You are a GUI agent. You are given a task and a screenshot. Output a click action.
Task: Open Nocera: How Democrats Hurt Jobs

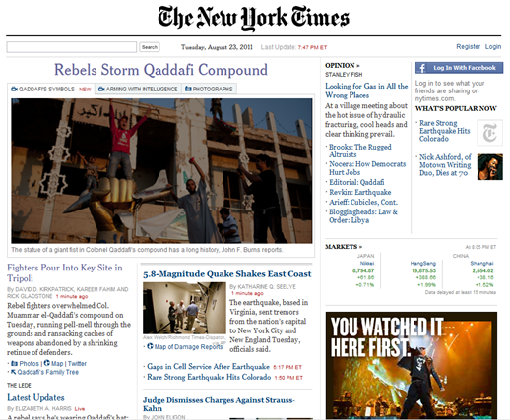tap(367, 168)
